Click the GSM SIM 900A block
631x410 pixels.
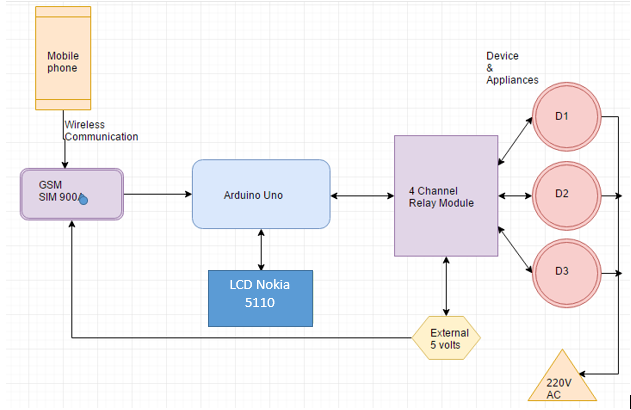coord(72,194)
